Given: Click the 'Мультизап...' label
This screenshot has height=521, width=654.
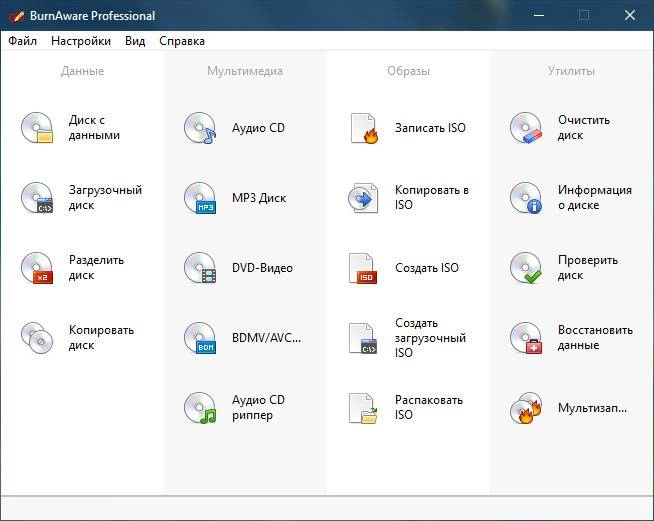Looking at the screenshot, I should [x=592, y=408].
